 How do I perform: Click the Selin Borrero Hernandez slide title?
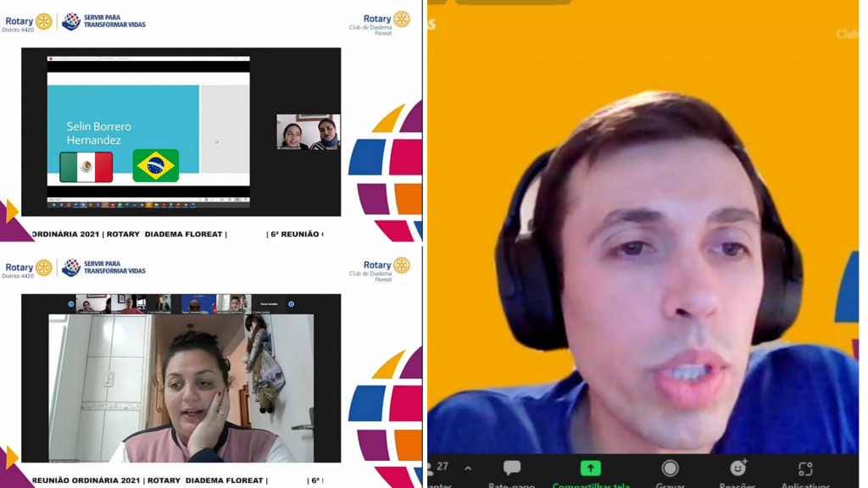tap(100, 133)
